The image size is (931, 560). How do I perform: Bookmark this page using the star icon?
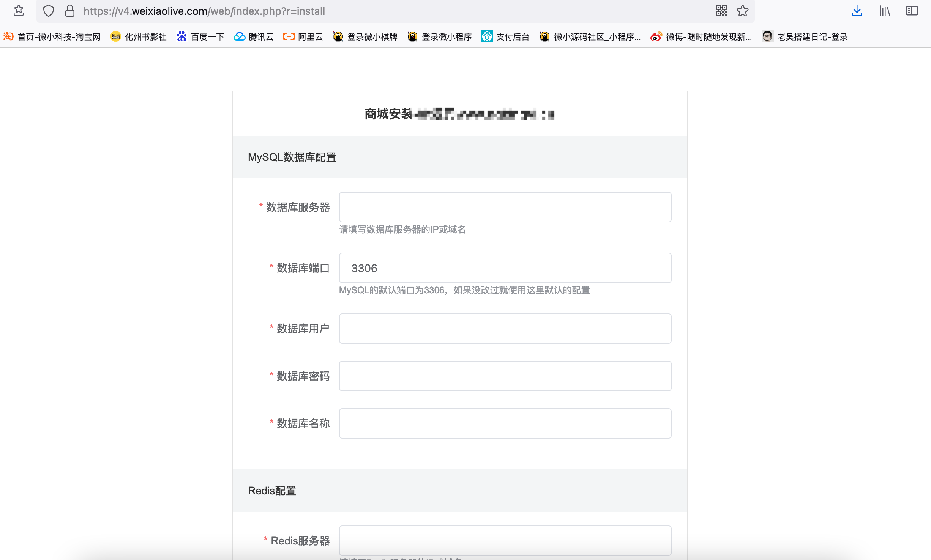click(742, 11)
